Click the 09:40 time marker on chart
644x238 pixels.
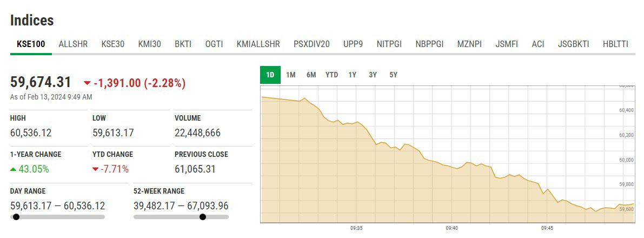[x=452, y=228]
